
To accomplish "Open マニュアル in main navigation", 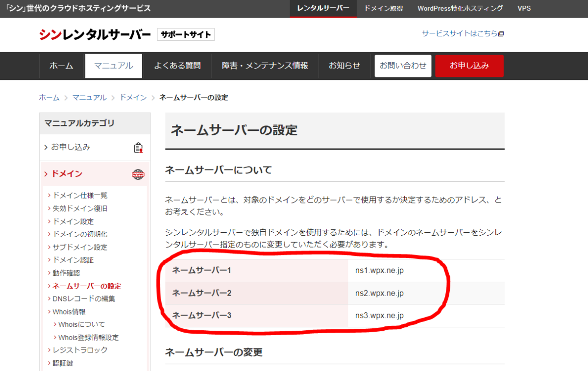I will coord(114,66).
